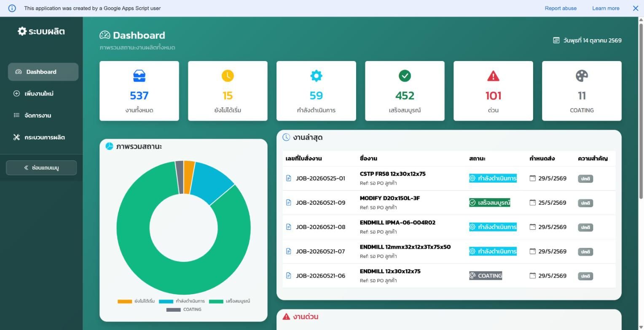644x330 pixels.
Task: Collapse the sidebar with ซ่อนแถบเมนู button
Action: [x=41, y=168]
